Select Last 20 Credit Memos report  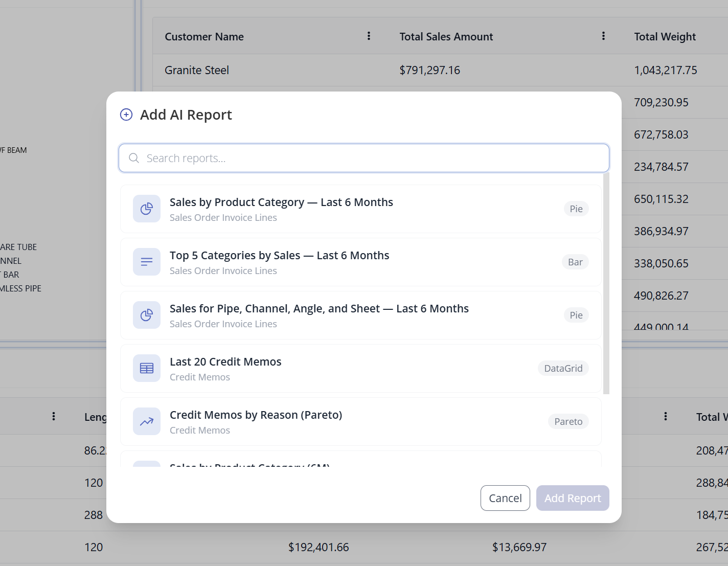coord(361,368)
